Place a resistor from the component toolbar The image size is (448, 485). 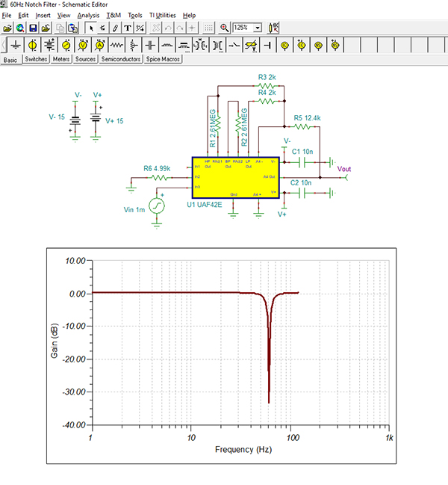(116, 45)
